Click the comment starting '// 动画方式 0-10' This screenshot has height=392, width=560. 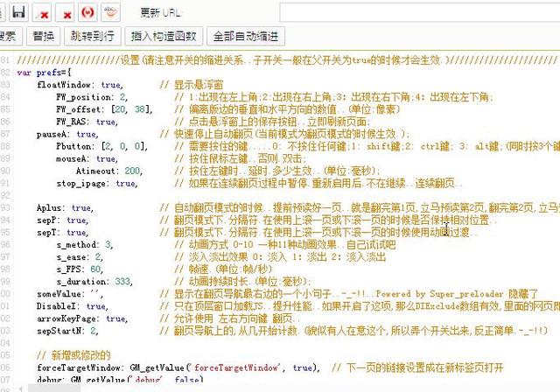click(285, 245)
